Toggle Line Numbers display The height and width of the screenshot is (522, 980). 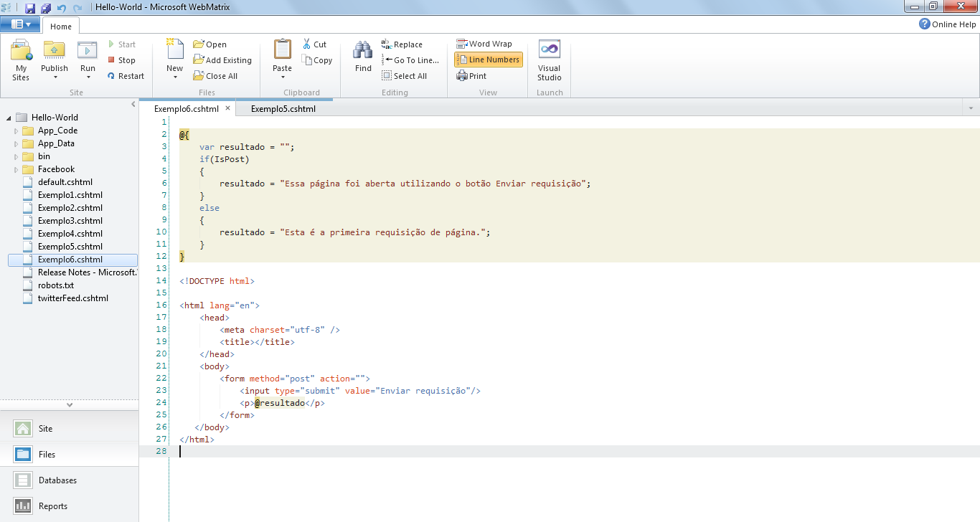(488, 60)
